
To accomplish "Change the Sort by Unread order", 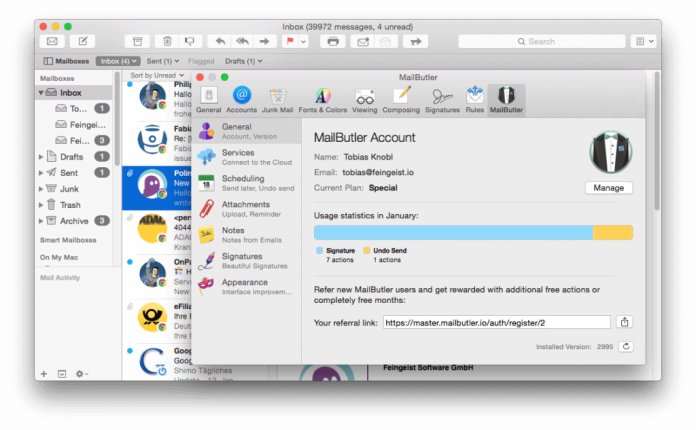I will click(x=157, y=75).
